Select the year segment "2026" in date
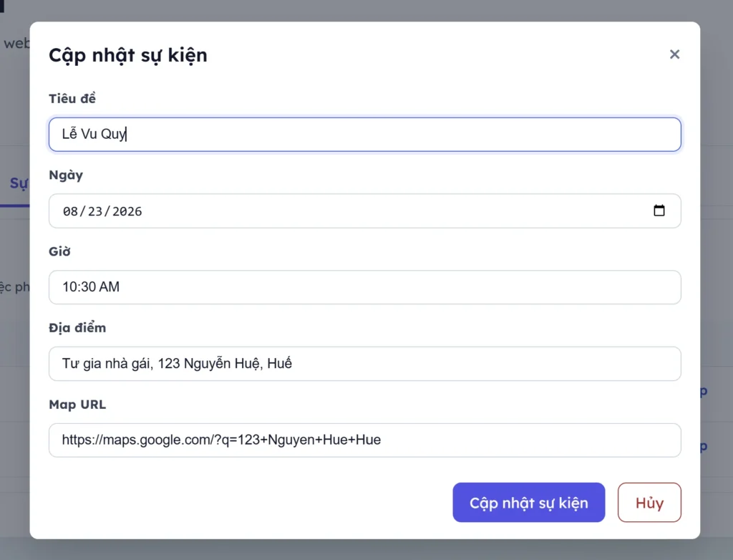 [x=127, y=211]
